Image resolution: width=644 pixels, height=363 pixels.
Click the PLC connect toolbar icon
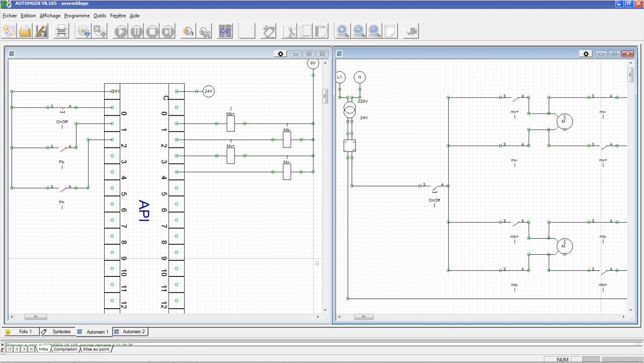click(189, 31)
